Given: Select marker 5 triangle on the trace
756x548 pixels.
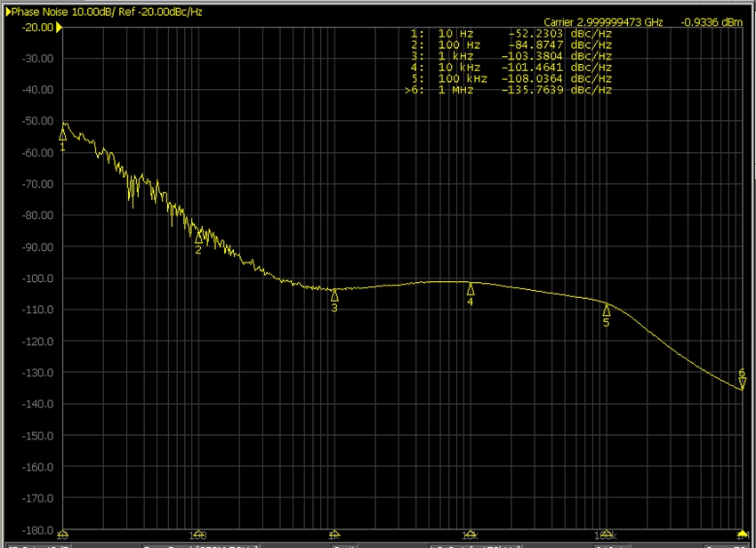Looking at the screenshot, I should [x=607, y=310].
